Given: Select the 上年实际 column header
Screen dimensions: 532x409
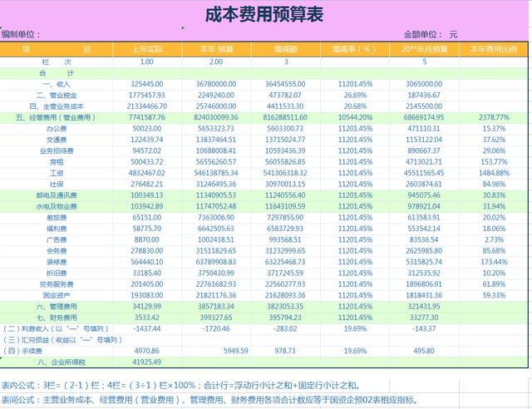Looking at the screenshot, I should click(x=147, y=50).
